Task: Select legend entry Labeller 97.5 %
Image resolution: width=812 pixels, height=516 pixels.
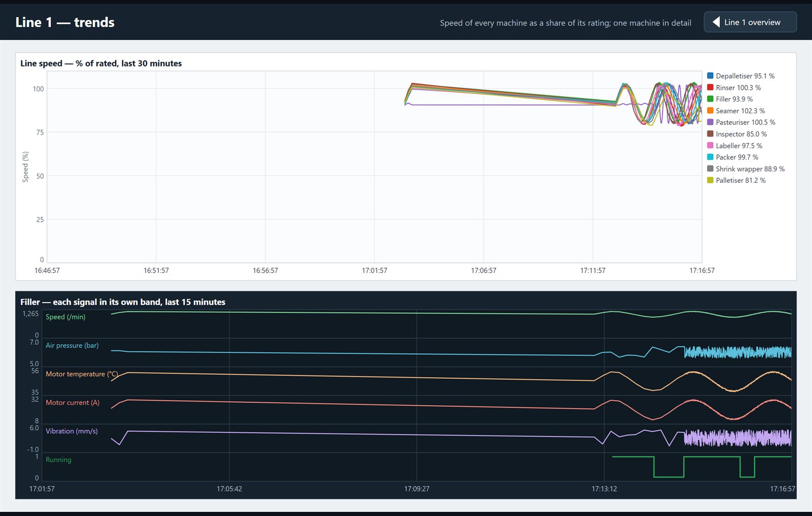Action: click(x=735, y=145)
